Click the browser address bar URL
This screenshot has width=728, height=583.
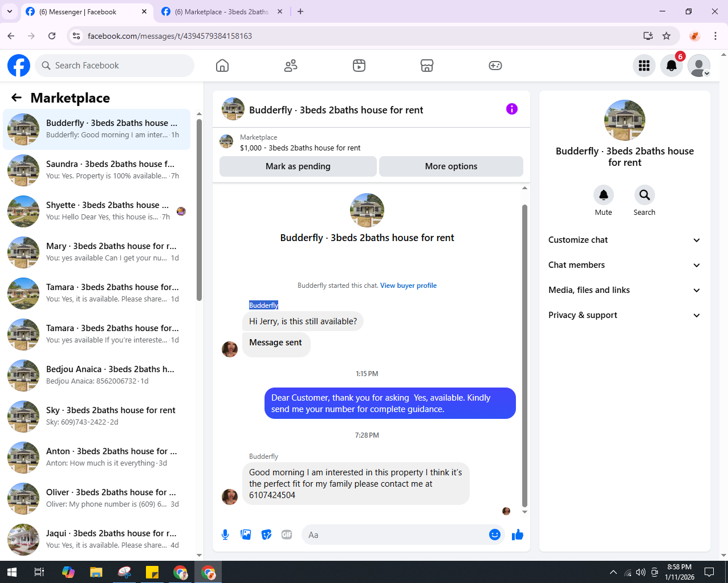170,36
